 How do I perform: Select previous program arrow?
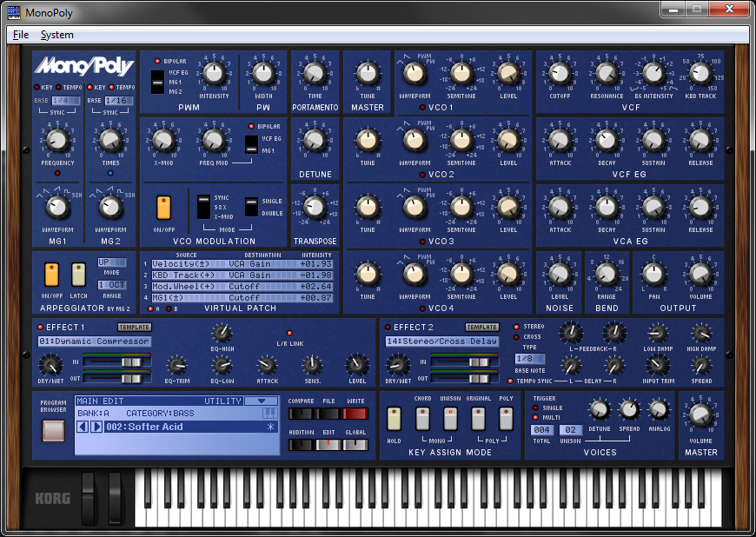pos(83,428)
